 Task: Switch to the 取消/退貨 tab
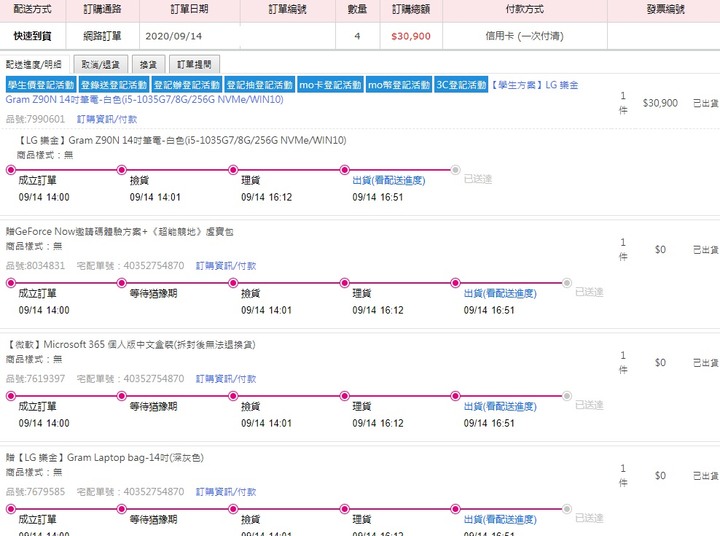[101, 64]
